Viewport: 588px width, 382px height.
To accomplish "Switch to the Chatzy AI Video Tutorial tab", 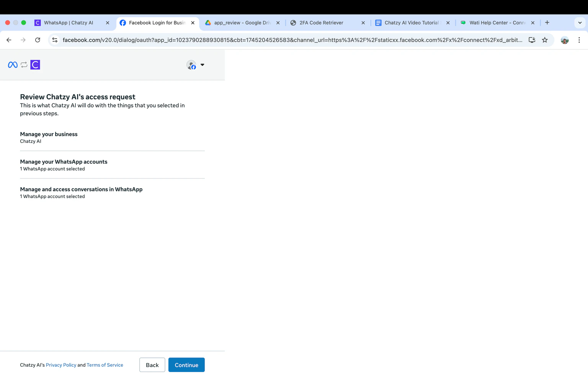I will point(412,23).
